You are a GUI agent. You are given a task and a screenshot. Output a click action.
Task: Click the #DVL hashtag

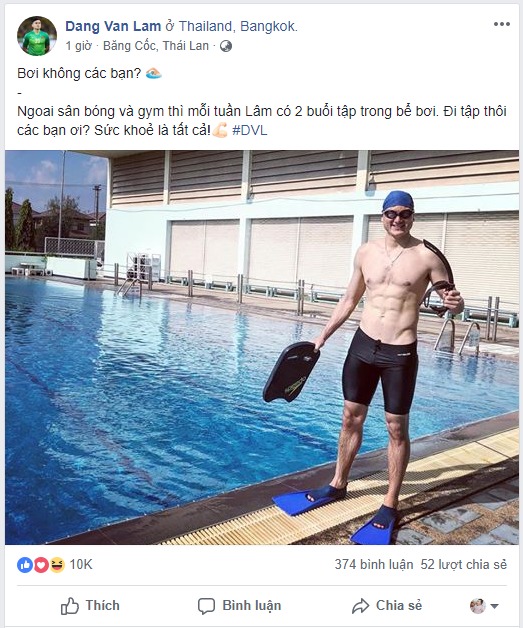coord(249,130)
